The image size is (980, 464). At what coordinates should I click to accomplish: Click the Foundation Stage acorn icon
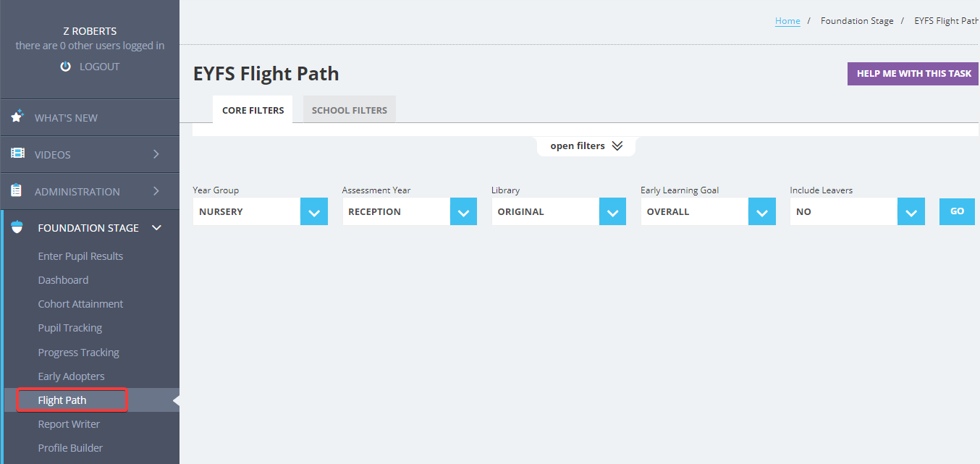17,227
